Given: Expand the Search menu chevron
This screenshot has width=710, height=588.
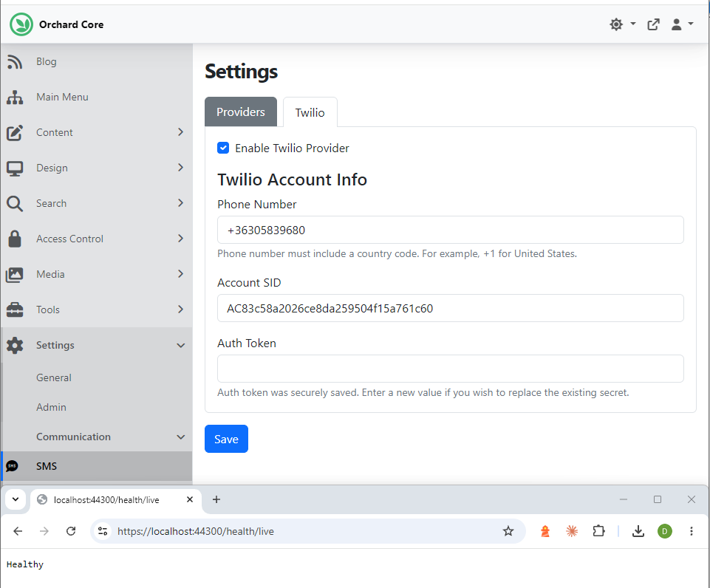Looking at the screenshot, I should coord(181,203).
